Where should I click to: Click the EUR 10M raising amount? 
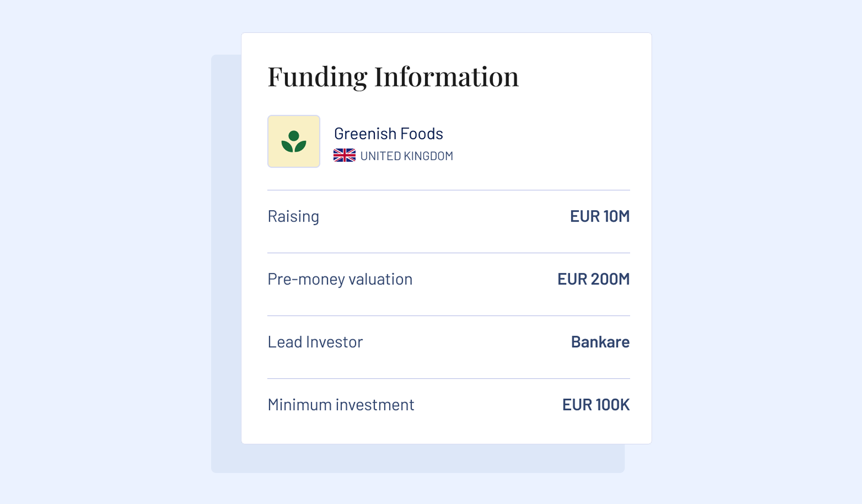[600, 216]
